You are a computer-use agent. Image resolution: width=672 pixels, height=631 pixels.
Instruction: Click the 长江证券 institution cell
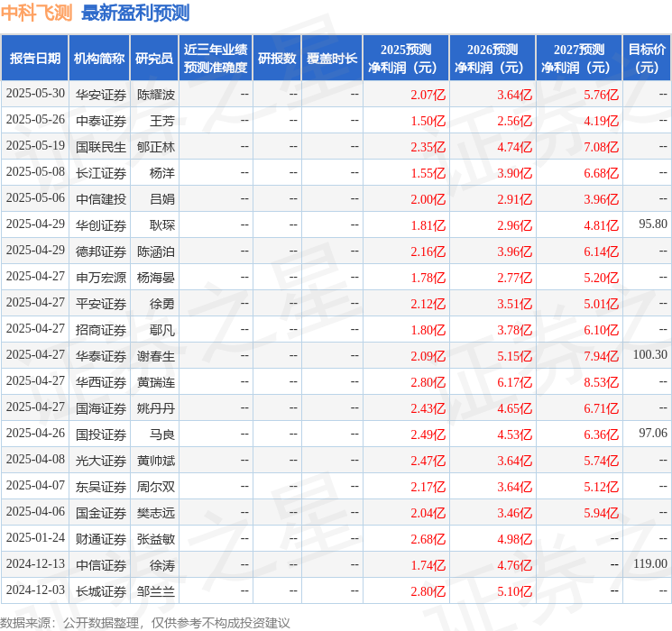coord(101,173)
